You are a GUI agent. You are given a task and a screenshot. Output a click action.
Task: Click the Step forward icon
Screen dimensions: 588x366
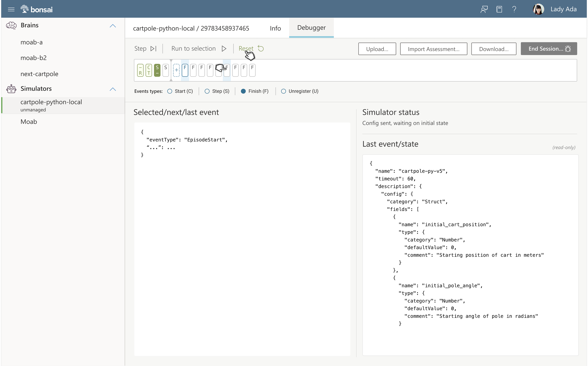coord(153,49)
